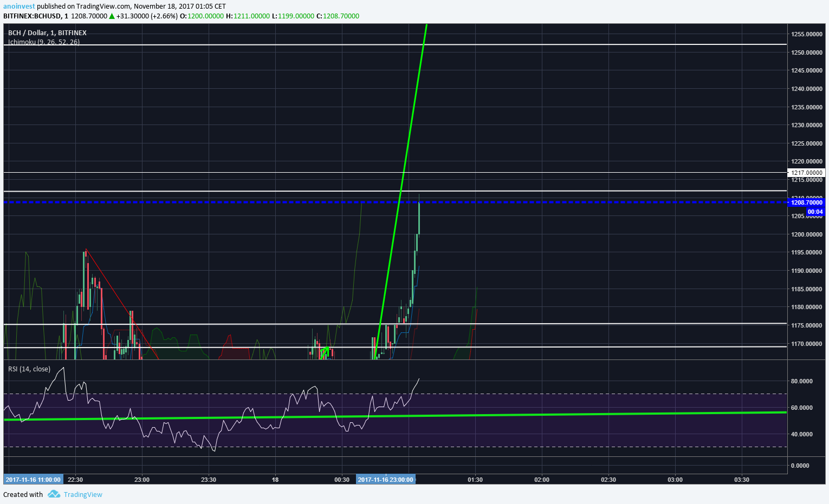This screenshot has width=829, height=504.
Task: Click the 03:30 time axis label
Action: click(742, 480)
